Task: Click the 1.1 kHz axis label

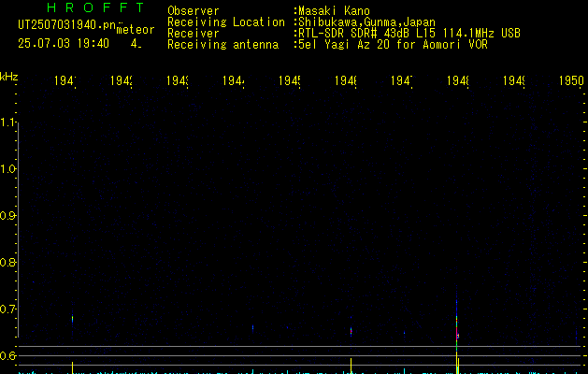Action: (8, 122)
